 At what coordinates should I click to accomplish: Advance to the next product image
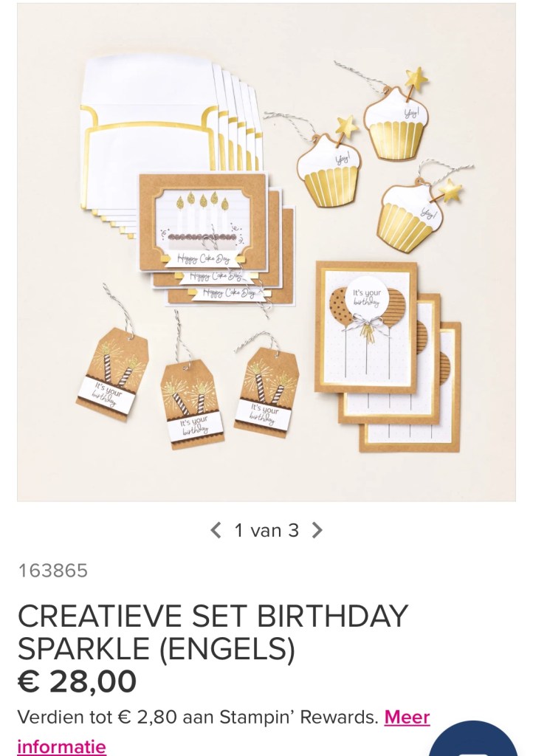(x=317, y=530)
